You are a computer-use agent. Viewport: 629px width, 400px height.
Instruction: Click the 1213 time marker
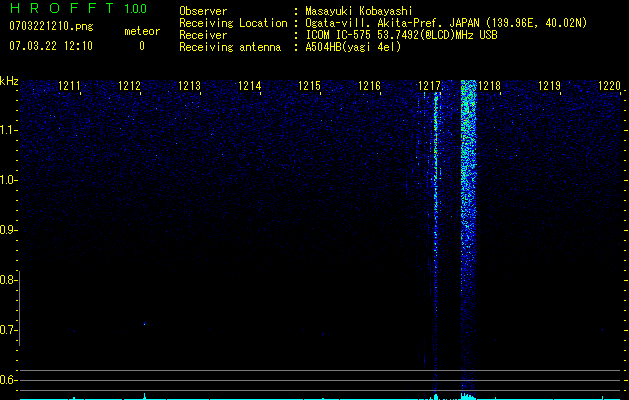point(189,86)
